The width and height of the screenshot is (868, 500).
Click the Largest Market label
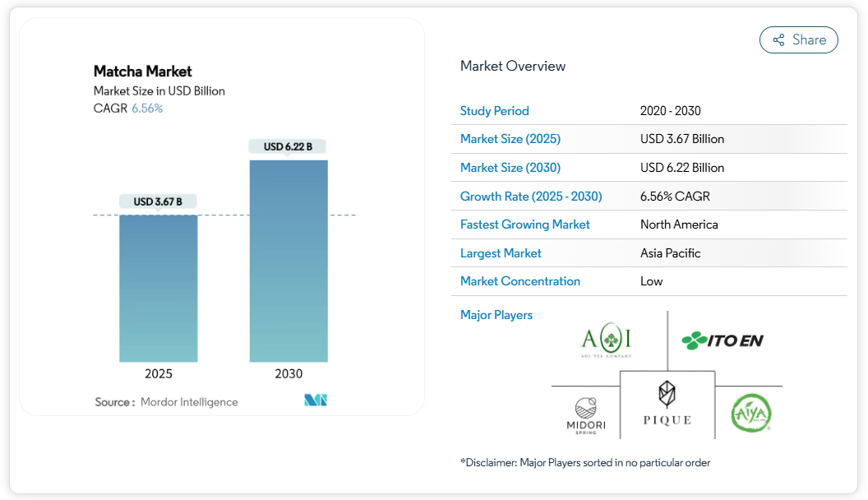pos(501,253)
